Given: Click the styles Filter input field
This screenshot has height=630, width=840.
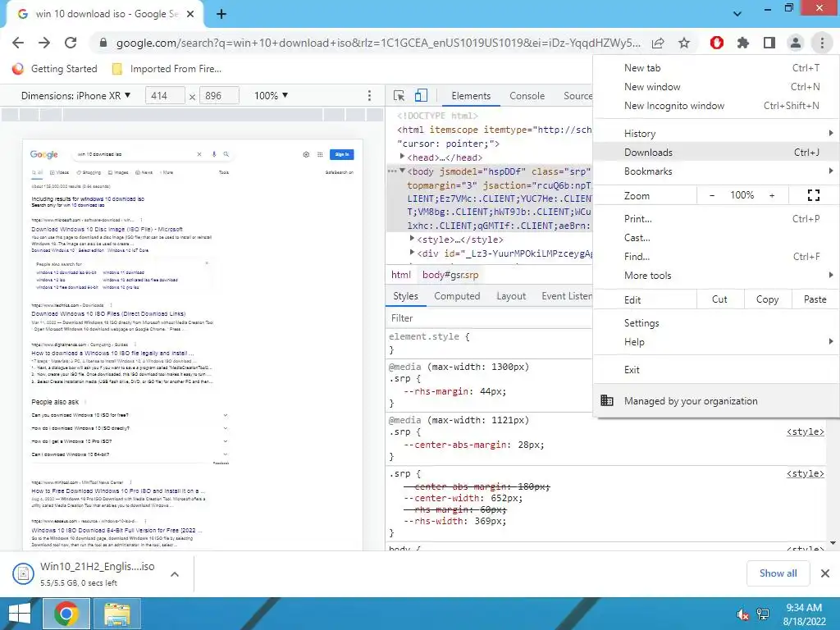Looking at the screenshot, I should 489,318.
